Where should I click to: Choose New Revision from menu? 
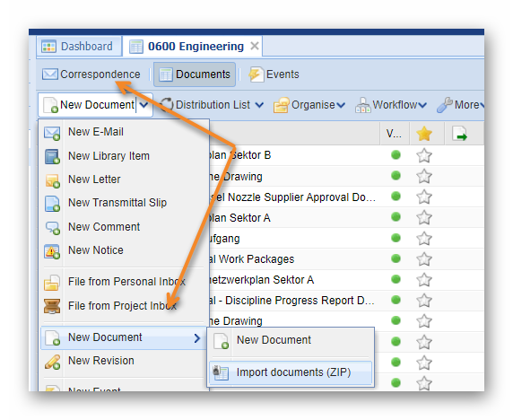coord(124,361)
